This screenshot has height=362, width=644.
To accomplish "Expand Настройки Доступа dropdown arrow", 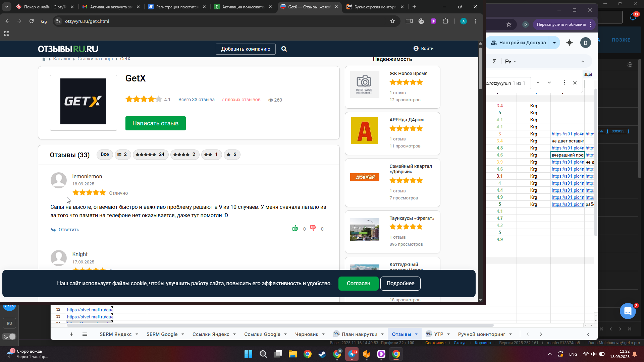I will [554, 43].
